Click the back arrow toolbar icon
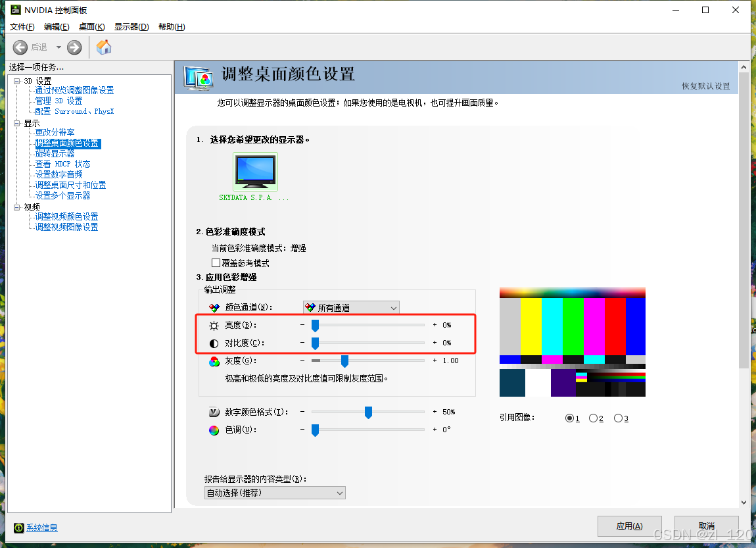756x548 pixels. coord(20,47)
